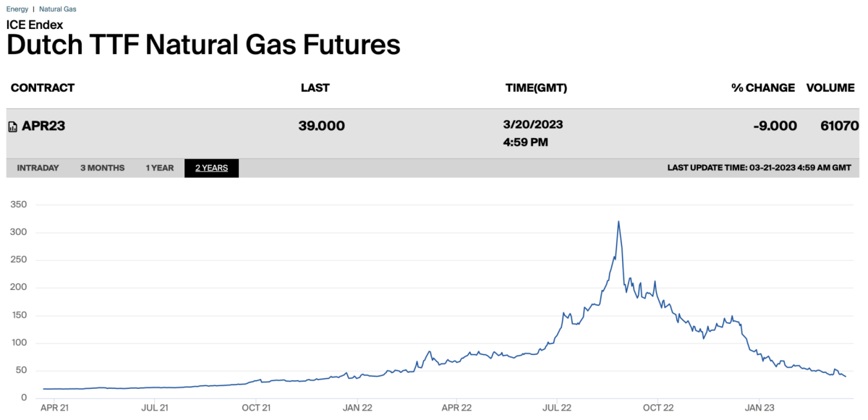Click the 61070 volume value
Image resolution: width=868 pixels, height=420 pixels.
pyautogui.click(x=838, y=126)
